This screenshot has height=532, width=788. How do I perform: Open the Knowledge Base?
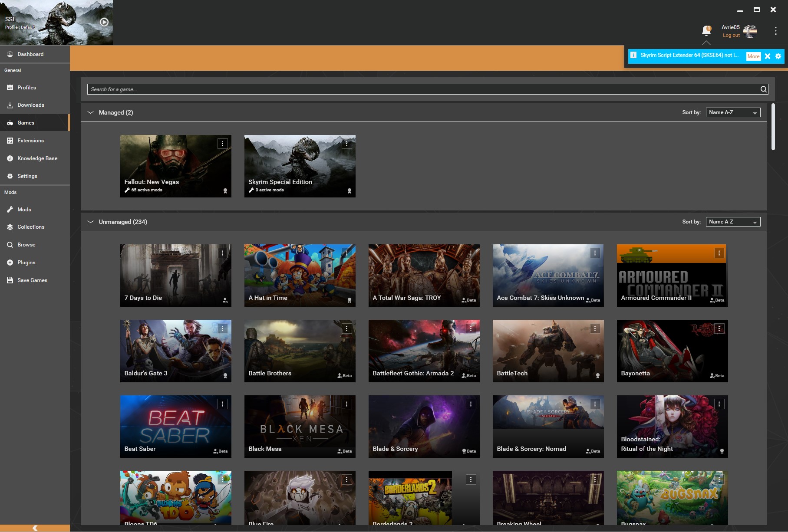click(35, 158)
